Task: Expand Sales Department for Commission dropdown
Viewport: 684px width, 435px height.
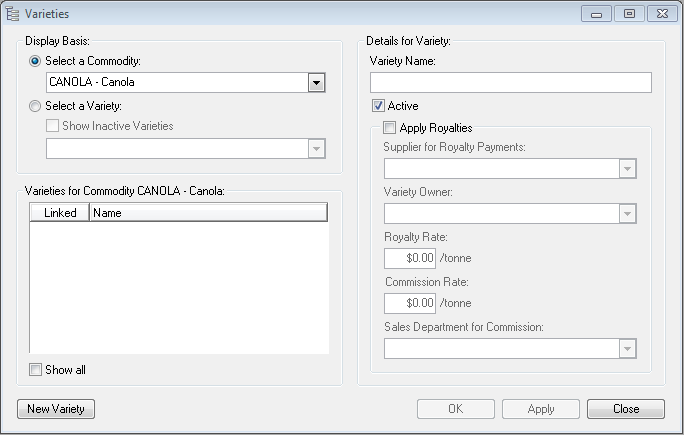Action: 627,348
